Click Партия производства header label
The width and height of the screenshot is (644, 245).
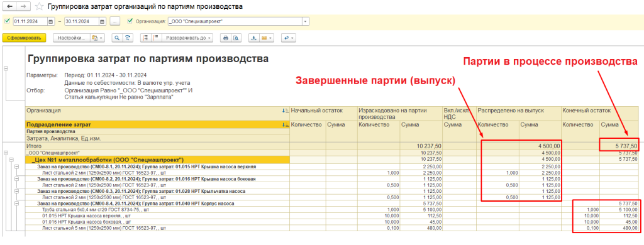click(x=51, y=132)
